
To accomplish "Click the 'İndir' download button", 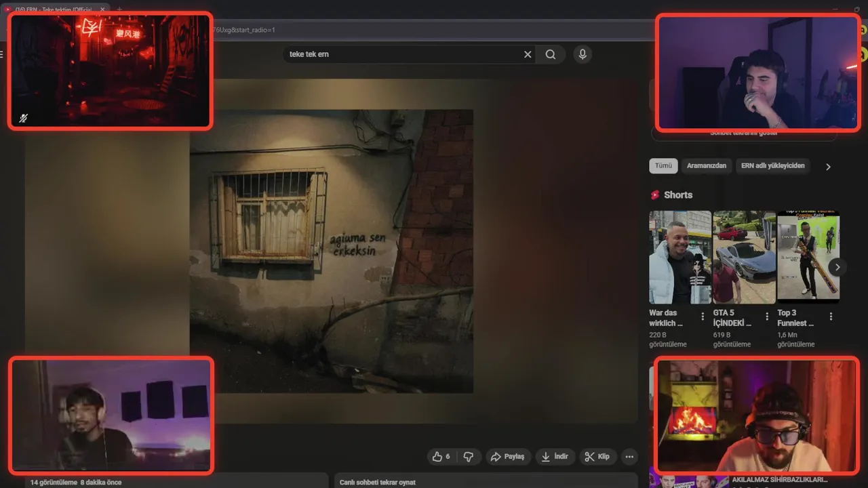I will pyautogui.click(x=555, y=457).
